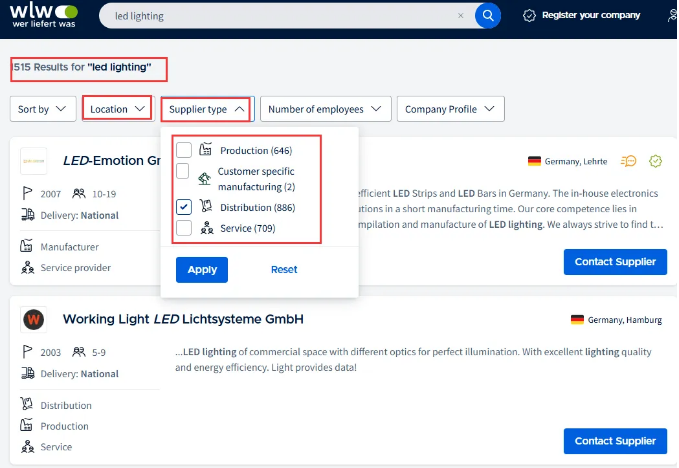Click the green verified badge icon
The image size is (679, 468).
[x=656, y=161]
